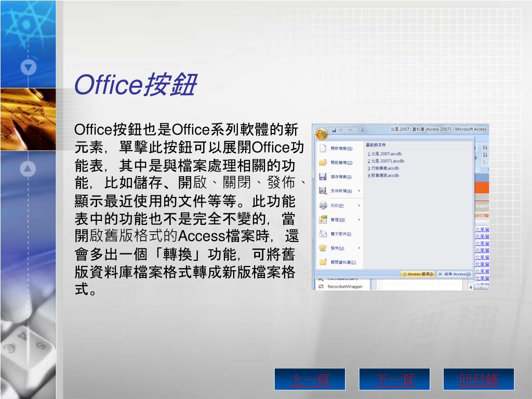Click the descending sort icon in ribbon

click(x=485, y=155)
